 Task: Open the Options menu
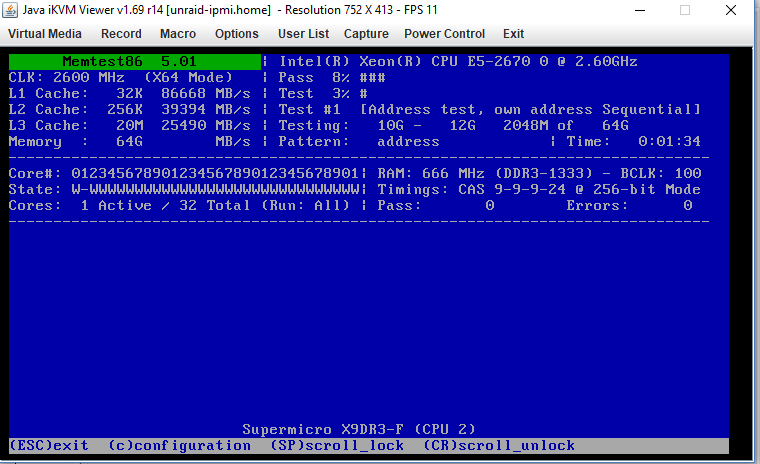237,34
